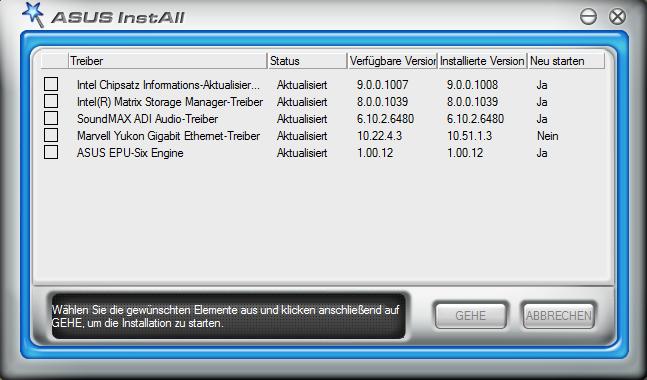Click installed version value 10.51.1.3
The image size is (647, 380).
point(470,136)
